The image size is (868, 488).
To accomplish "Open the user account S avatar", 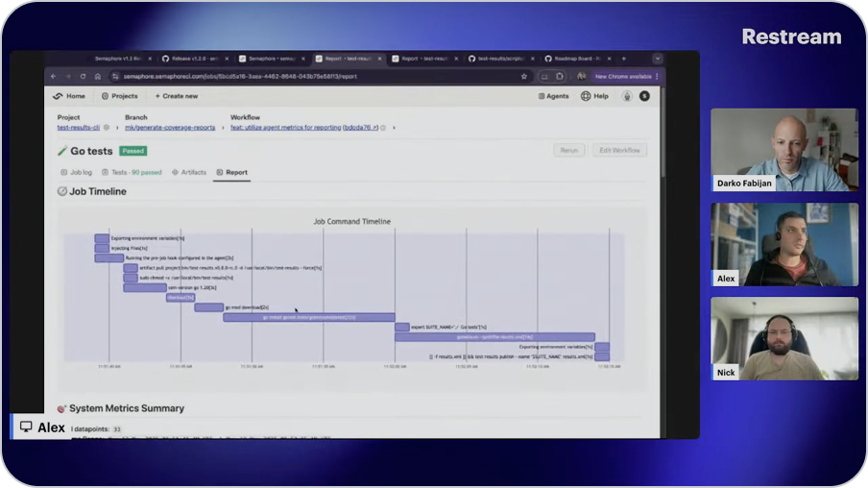I will click(644, 96).
